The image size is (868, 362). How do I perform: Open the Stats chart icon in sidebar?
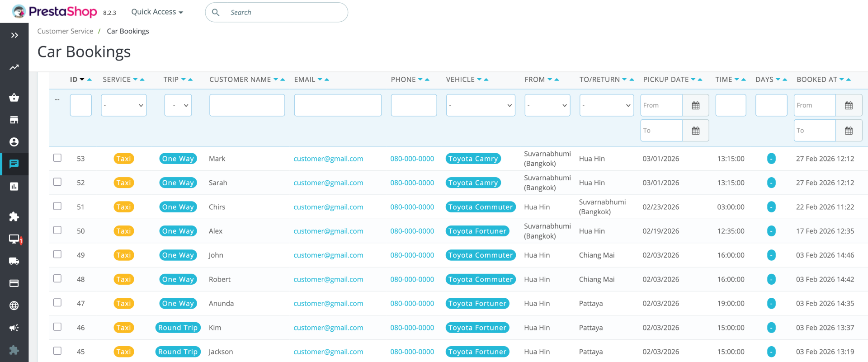(14, 186)
